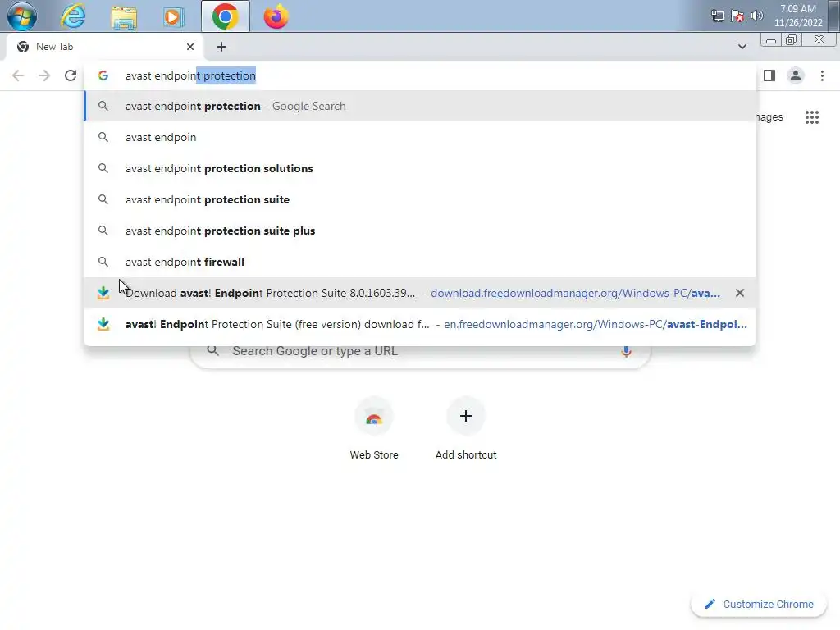Open the Images link at top right
The height and width of the screenshot is (630, 840).
769,116
